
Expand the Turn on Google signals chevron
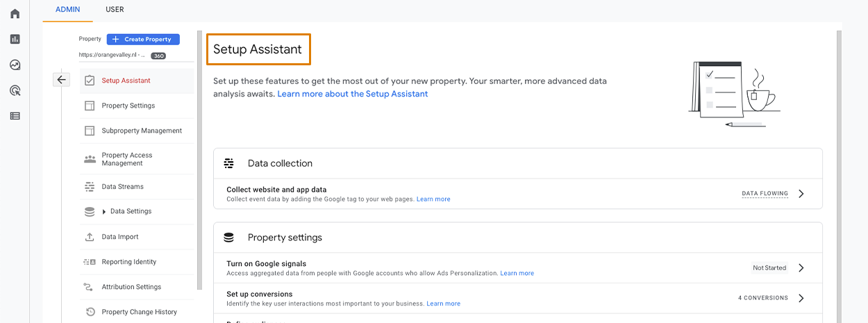pos(801,267)
